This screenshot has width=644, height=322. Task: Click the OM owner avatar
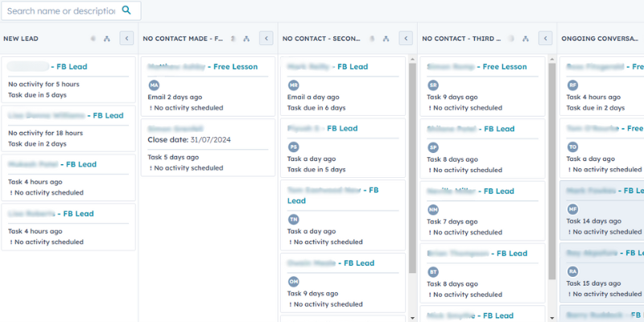[294, 282]
